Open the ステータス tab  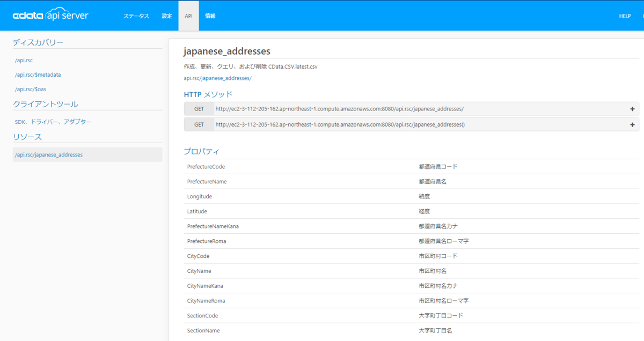tap(136, 16)
